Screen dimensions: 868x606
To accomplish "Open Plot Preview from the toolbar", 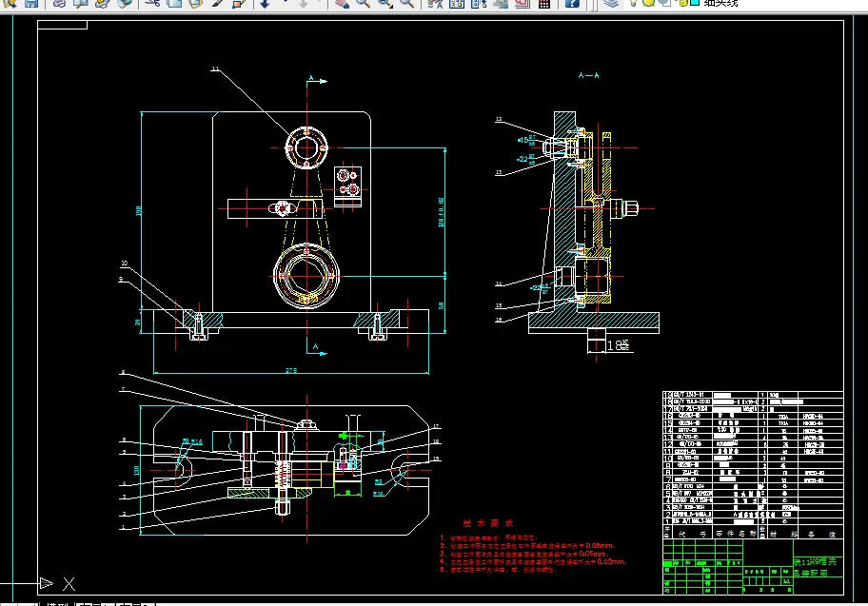I will 81,3.
